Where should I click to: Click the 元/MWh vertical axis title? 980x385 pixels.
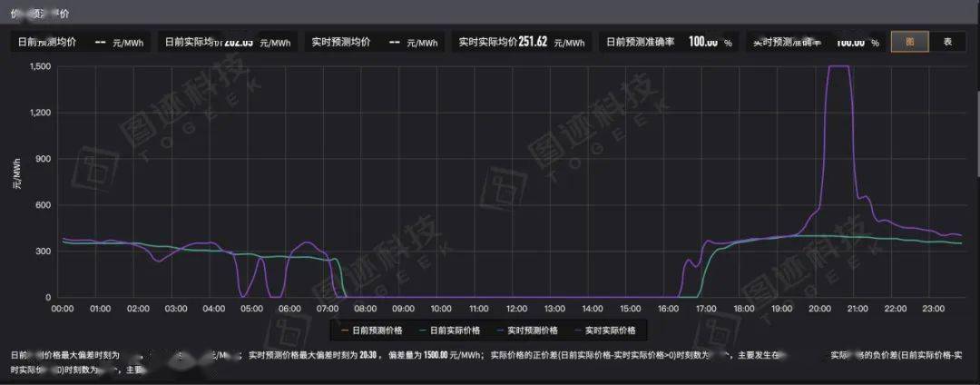[x=15, y=173]
